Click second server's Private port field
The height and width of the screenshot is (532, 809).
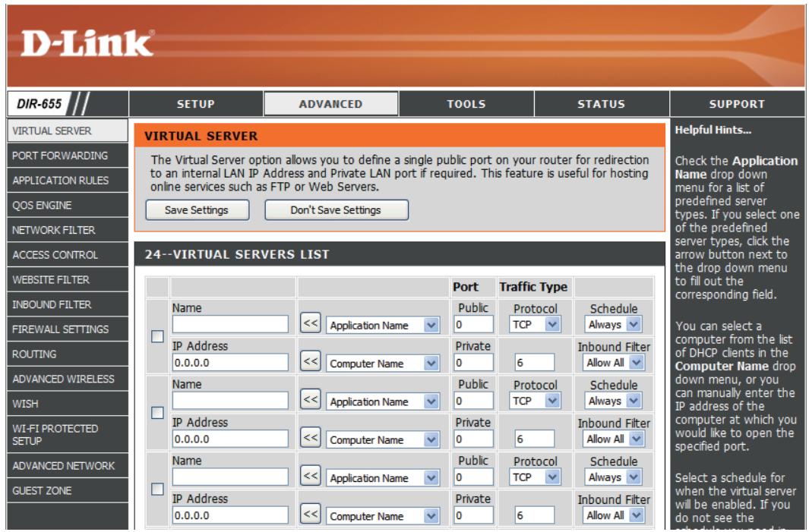[474, 439]
